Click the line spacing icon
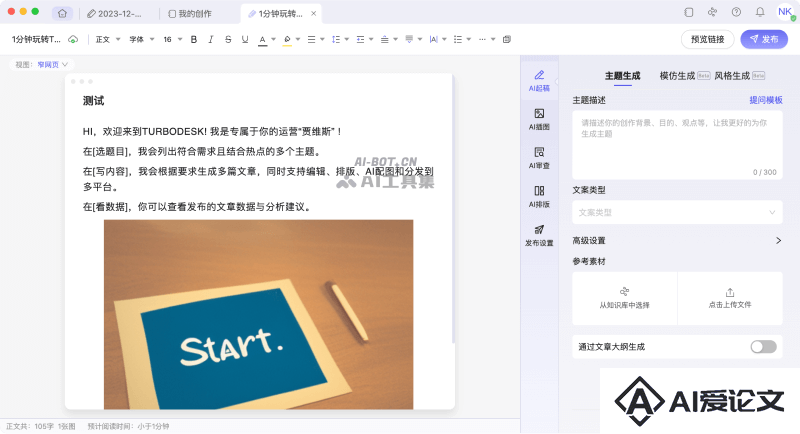This screenshot has width=800, height=434. click(336, 39)
